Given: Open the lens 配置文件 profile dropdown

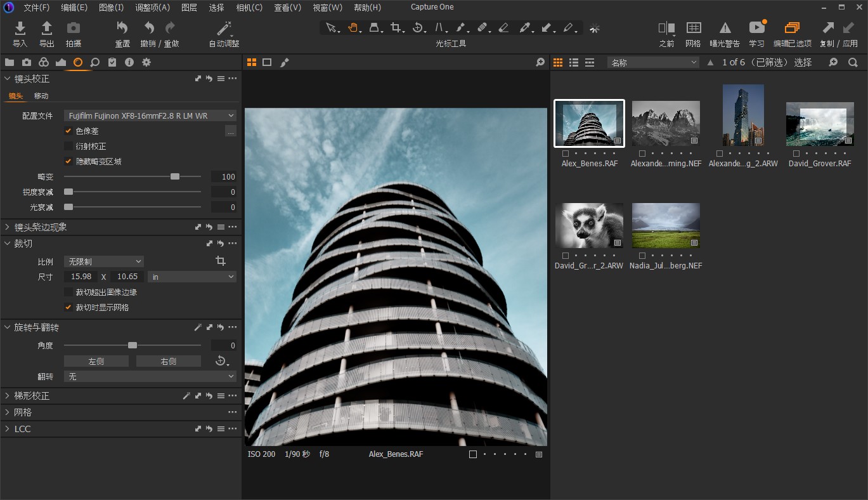Looking at the screenshot, I should [150, 115].
